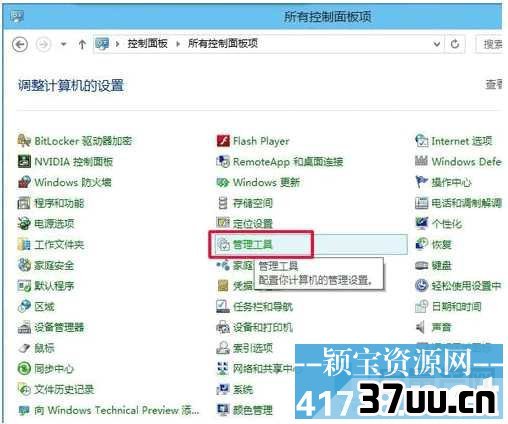Open the Internet 选项 link

point(462,141)
